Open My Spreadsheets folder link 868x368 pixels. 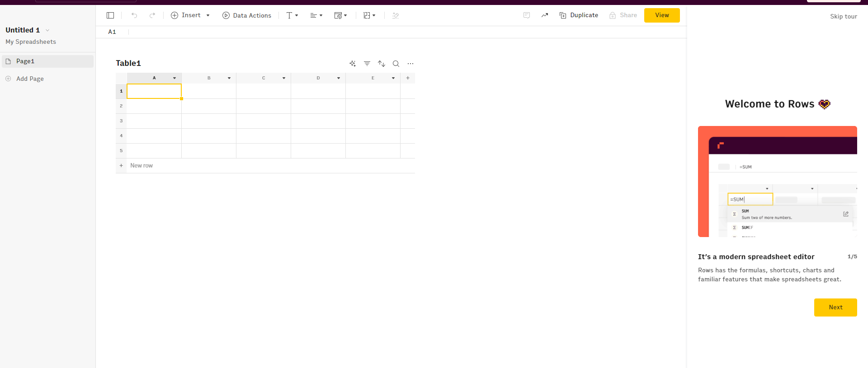tap(31, 42)
